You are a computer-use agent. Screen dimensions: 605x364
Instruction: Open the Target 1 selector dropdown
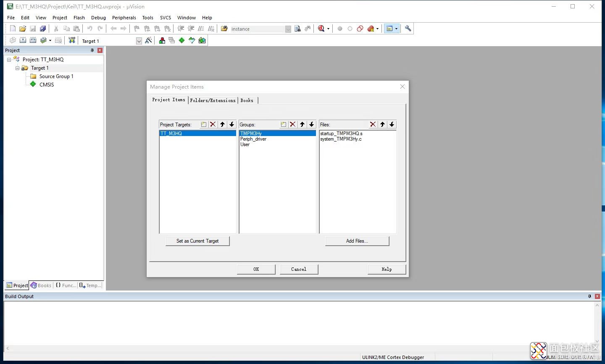point(139,41)
